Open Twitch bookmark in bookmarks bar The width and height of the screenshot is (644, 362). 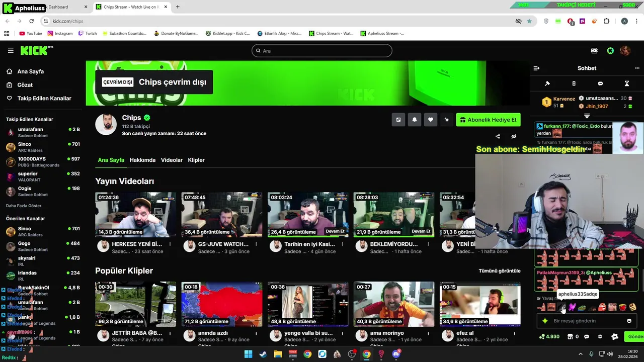pos(87,34)
